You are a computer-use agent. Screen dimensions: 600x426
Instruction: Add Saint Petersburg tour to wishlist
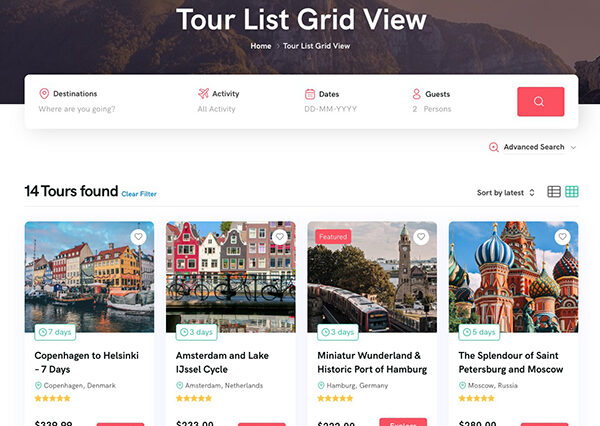click(563, 237)
